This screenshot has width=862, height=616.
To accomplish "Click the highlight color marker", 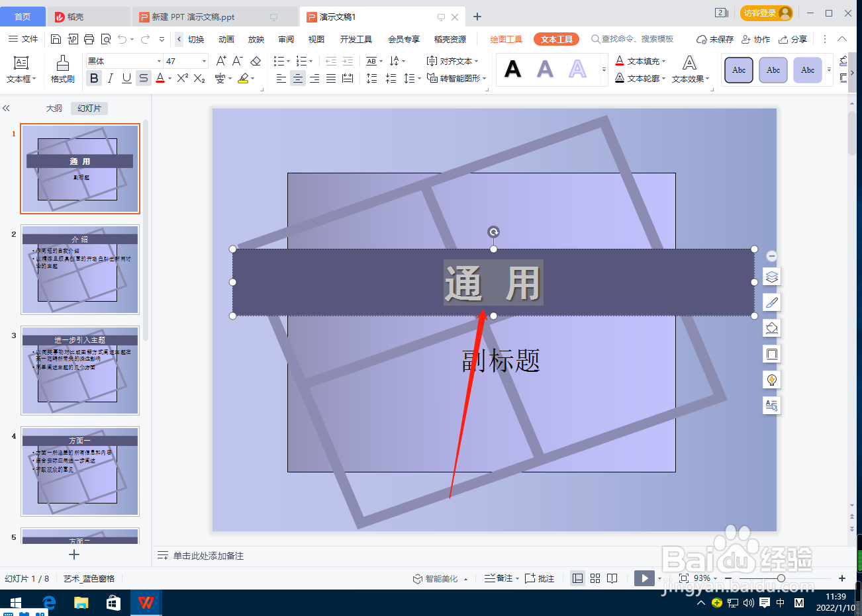I will tap(243, 78).
